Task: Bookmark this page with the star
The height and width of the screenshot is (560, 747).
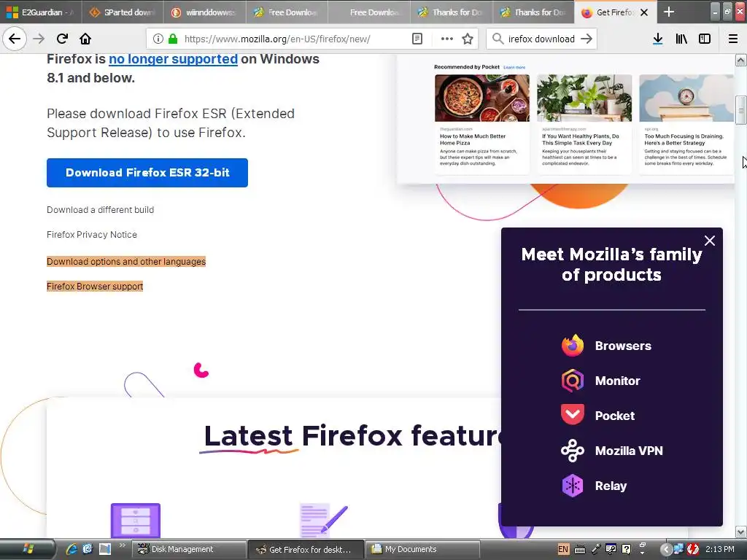Action: 468,39
